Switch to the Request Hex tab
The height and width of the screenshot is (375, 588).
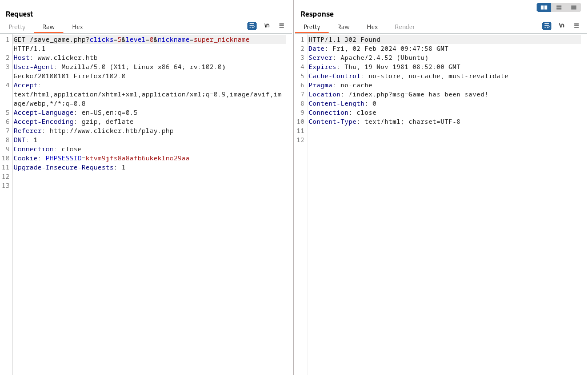[x=77, y=27]
